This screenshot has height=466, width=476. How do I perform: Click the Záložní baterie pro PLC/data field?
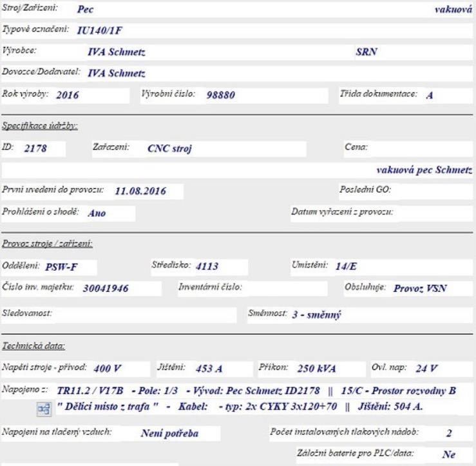[450, 453]
